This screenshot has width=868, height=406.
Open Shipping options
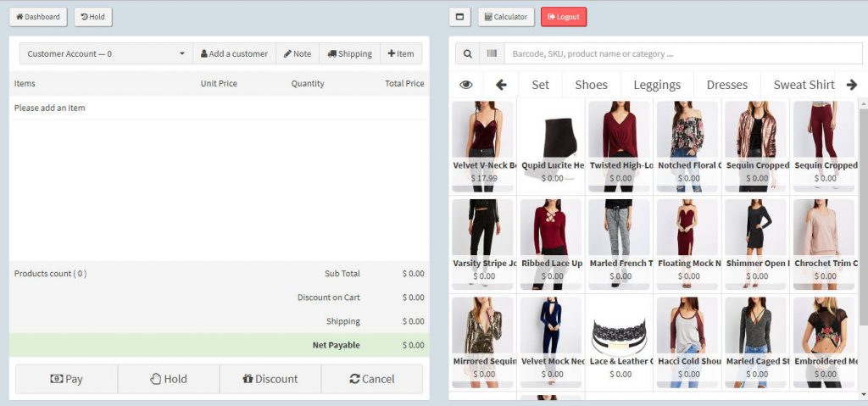(x=350, y=53)
